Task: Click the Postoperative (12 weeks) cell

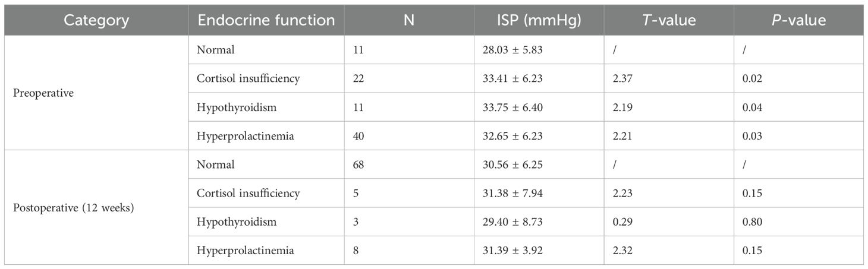Action: (x=73, y=208)
